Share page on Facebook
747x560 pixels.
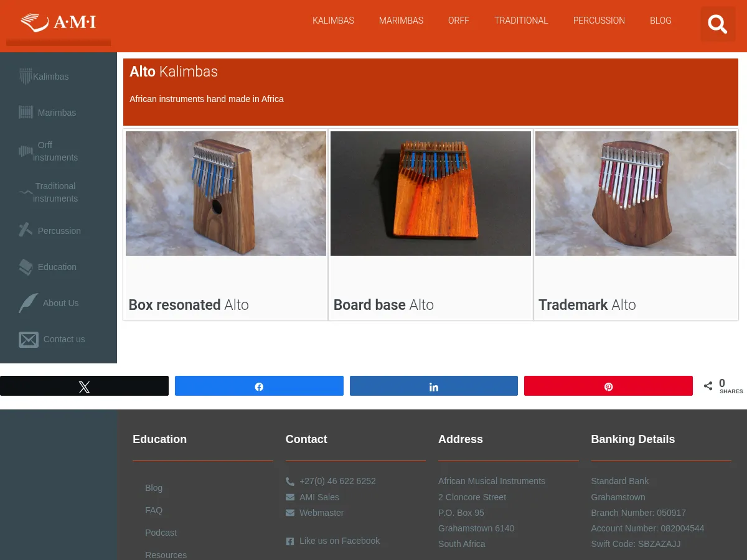click(259, 386)
